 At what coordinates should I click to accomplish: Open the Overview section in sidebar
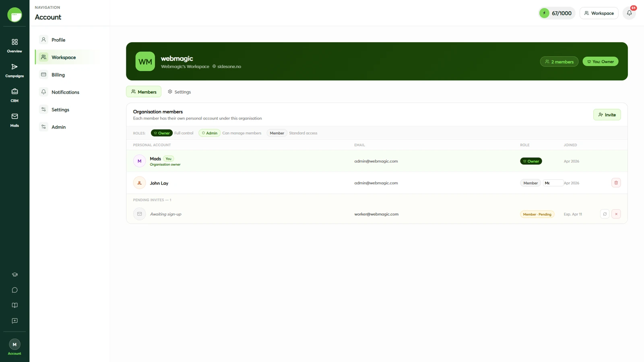(x=14, y=46)
